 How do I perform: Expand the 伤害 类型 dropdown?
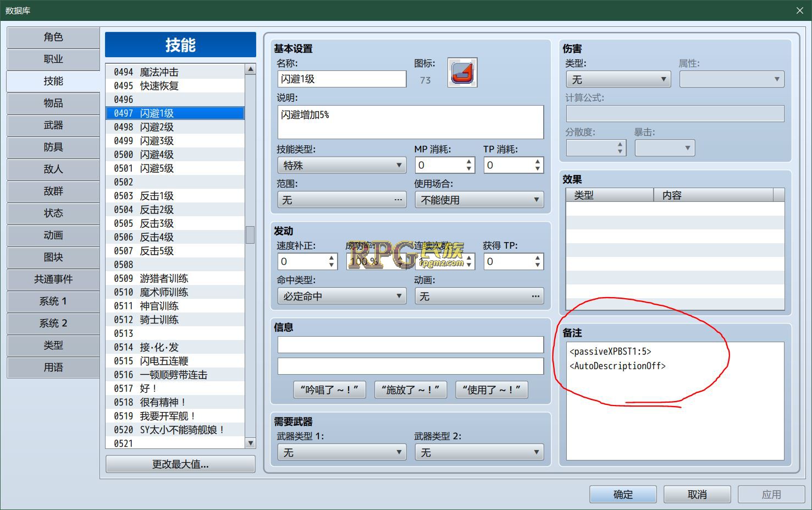618,79
